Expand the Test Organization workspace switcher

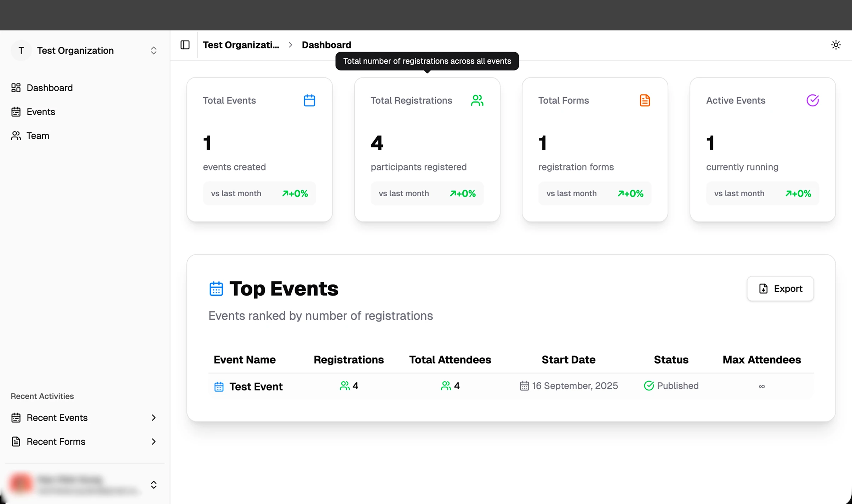pos(154,50)
